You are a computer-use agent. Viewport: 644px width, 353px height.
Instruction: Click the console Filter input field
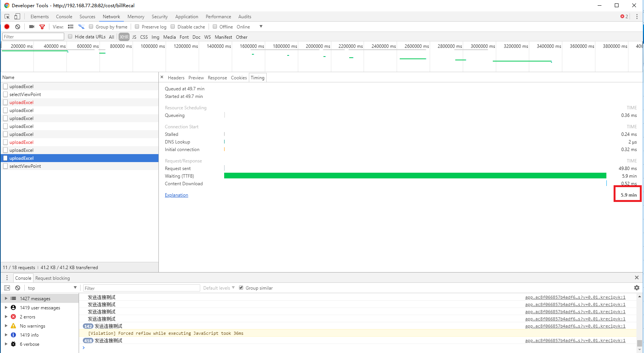click(x=142, y=288)
